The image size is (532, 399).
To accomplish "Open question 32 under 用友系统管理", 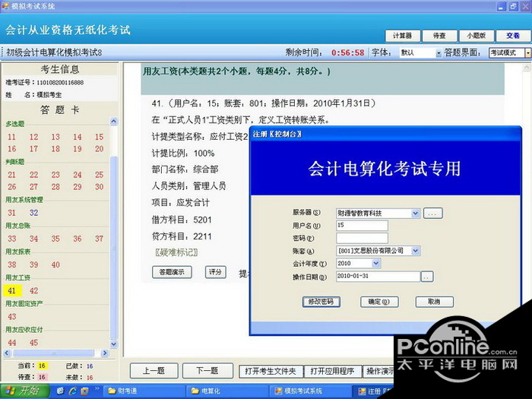I will tap(33, 213).
